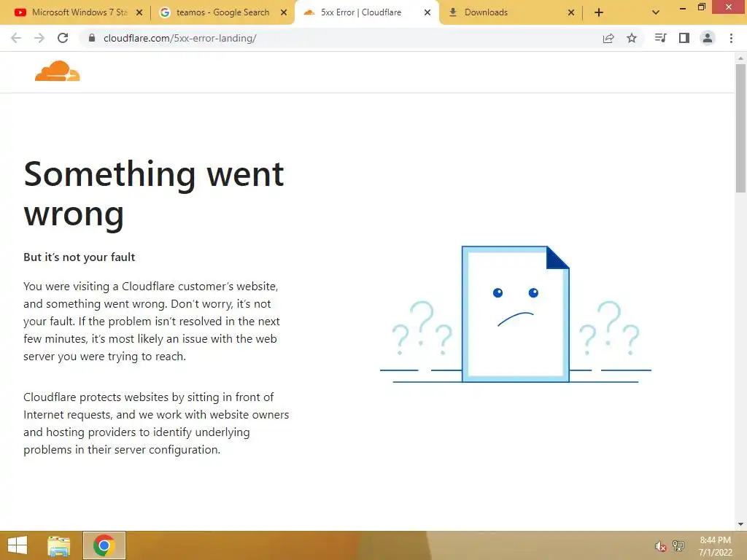
Task: Click the scrollbar up arrow
Action: 740,58
